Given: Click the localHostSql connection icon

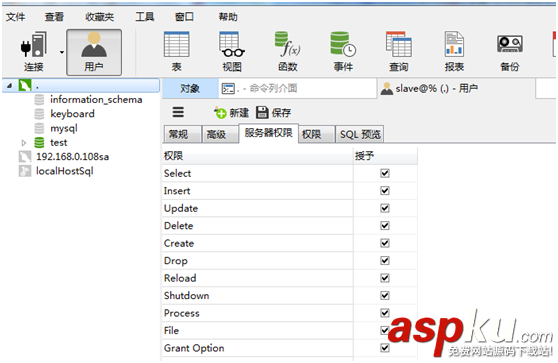Looking at the screenshot, I should 25,171.
